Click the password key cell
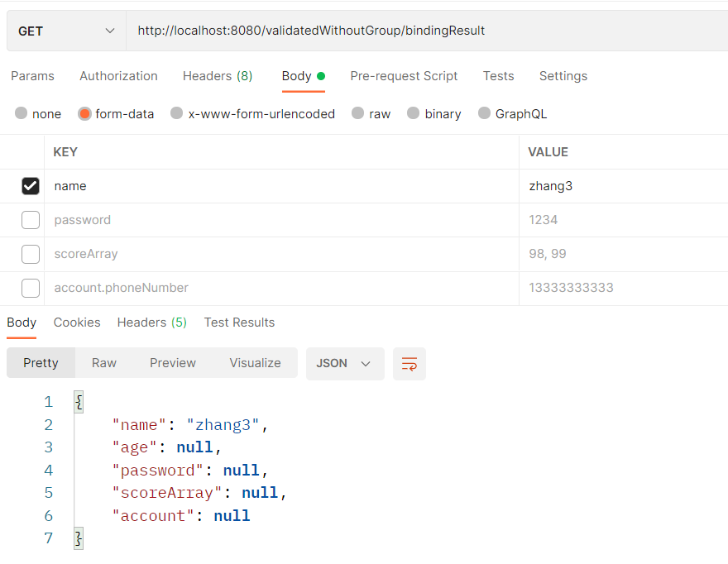Screen dimensions: 728x564 point(281,220)
